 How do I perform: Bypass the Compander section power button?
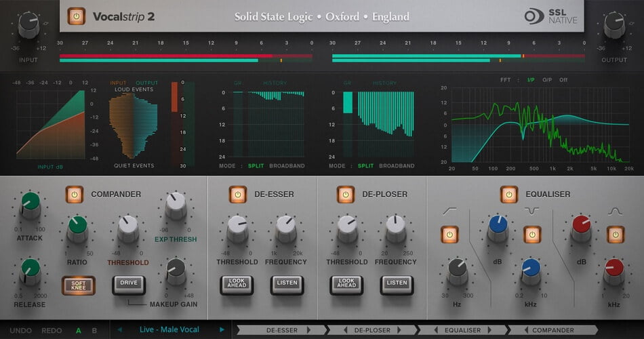pos(75,195)
